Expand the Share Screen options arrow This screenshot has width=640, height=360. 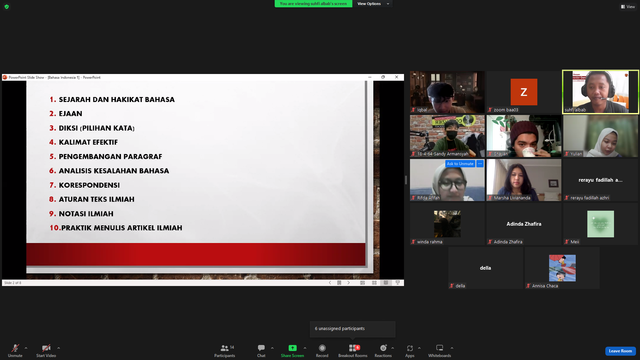[x=305, y=348]
